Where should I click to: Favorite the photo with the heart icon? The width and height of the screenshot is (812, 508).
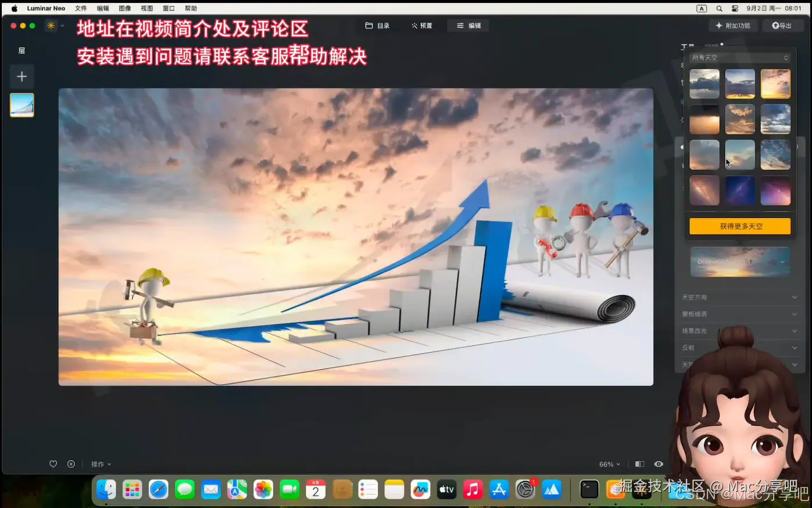[x=53, y=464]
